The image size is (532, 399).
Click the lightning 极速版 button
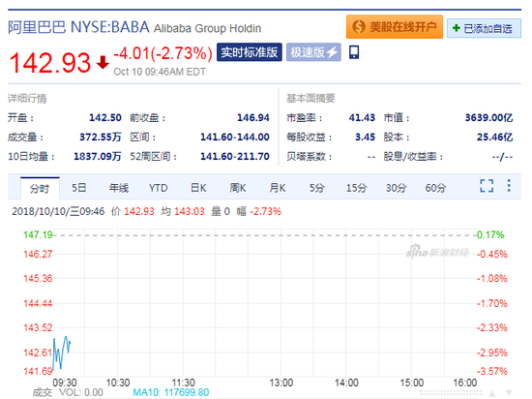313,52
